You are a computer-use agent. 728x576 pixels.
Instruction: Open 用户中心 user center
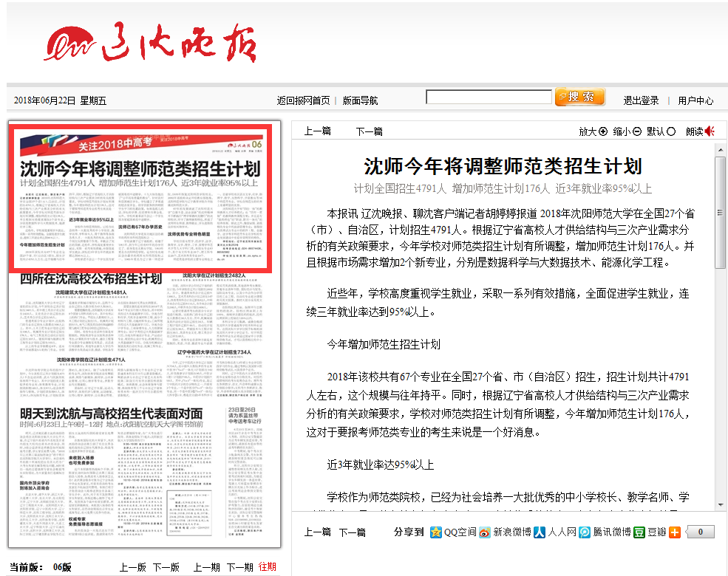pos(695,100)
